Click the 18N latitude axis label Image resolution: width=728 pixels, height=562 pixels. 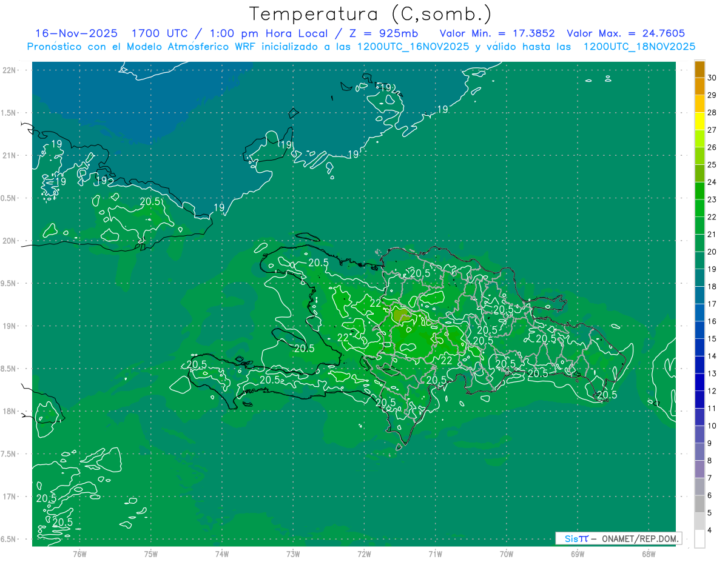pos(10,411)
